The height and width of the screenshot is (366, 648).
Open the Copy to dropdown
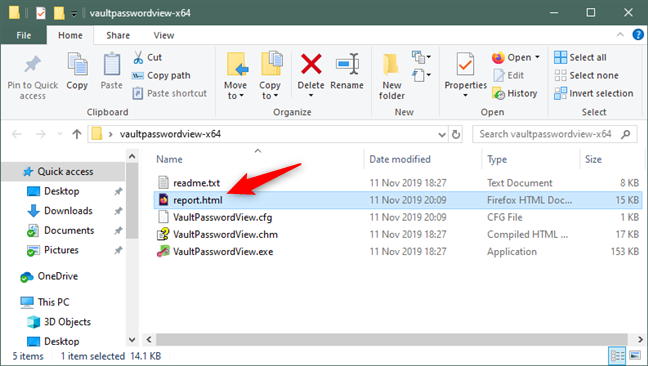(x=270, y=76)
